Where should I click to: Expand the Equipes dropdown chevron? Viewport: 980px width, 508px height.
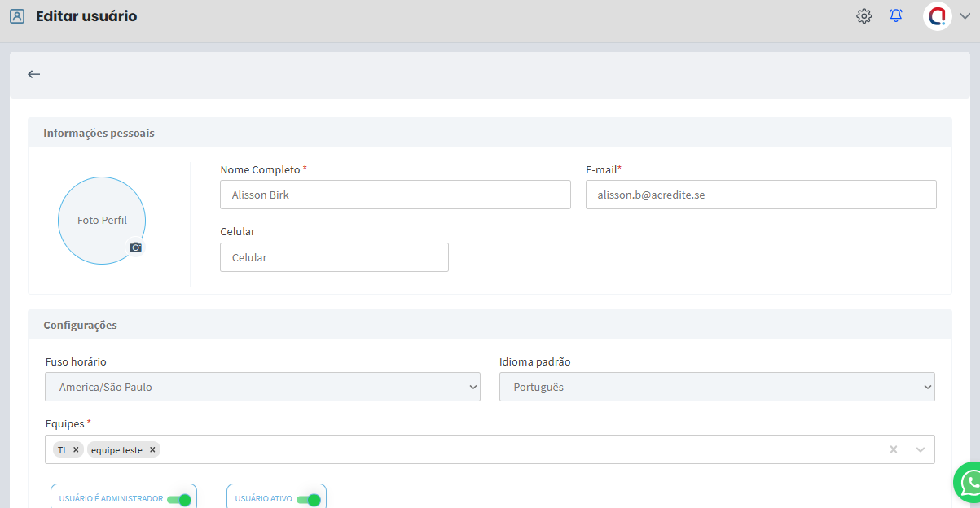pyautogui.click(x=921, y=449)
